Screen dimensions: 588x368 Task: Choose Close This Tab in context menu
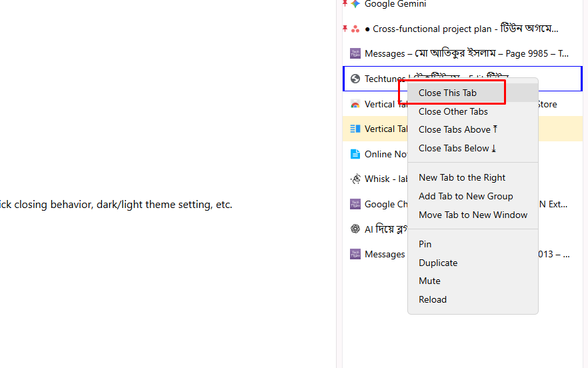473,93
